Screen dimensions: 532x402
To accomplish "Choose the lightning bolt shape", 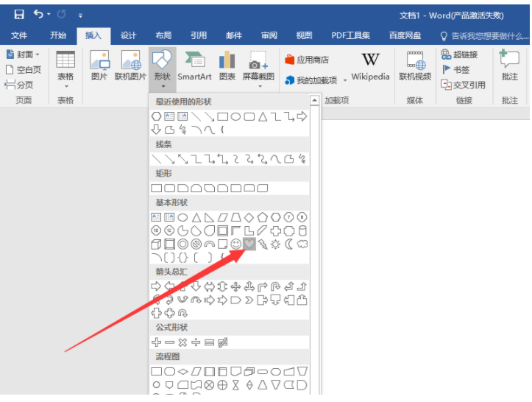I will (263, 244).
